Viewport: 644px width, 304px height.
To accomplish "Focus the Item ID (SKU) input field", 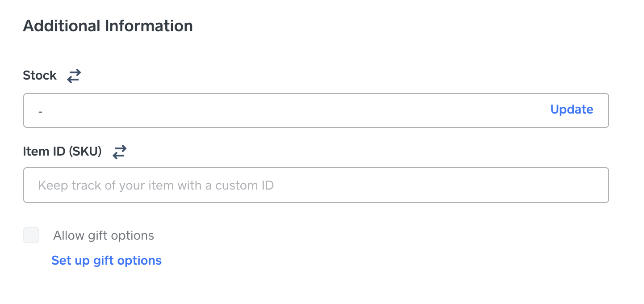I will pos(316,185).
